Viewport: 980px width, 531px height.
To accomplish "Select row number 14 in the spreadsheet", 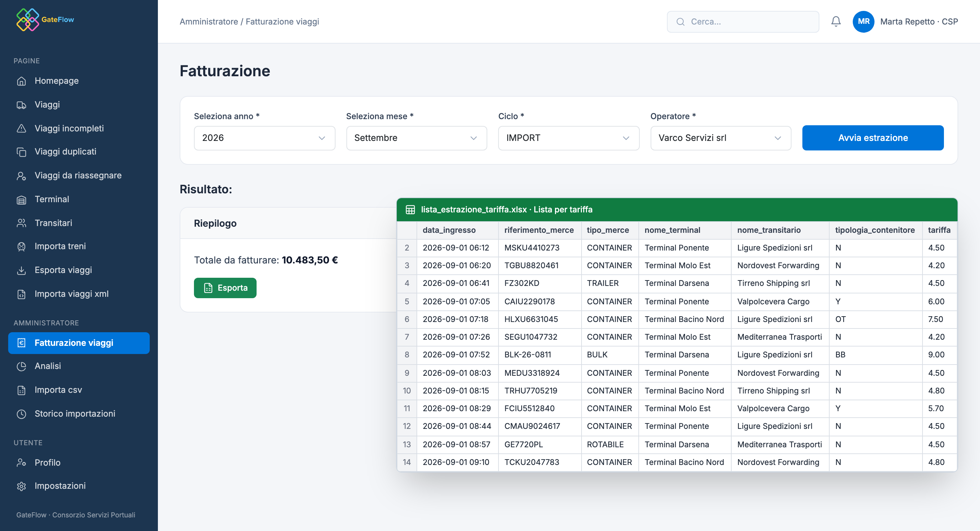I will coord(407,462).
